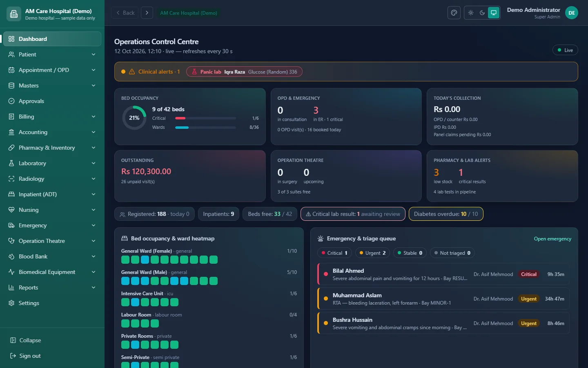Click the Biomedical Equipment pulse icon
This screenshot has height=368, width=588.
pos(11,272)
